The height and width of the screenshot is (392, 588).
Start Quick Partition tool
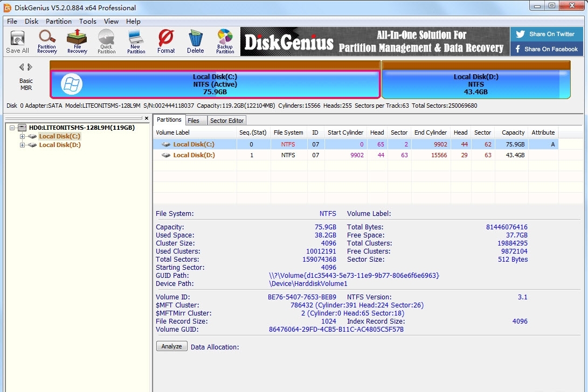[x=107, y=42]
